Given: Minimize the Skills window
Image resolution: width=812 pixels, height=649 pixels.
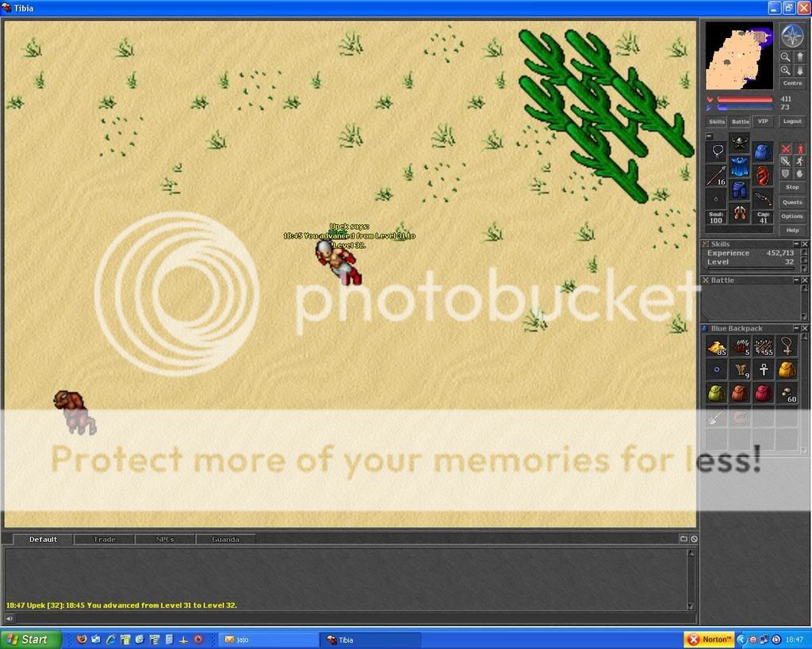Looking at the screenshot, I should click(x=796, y=244).
